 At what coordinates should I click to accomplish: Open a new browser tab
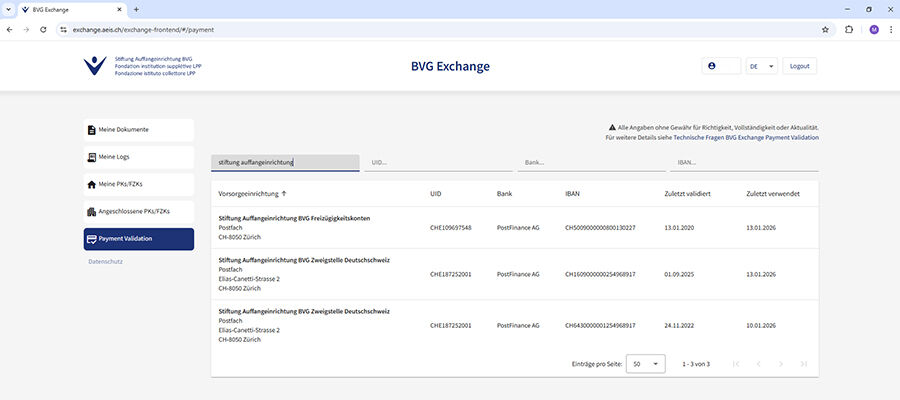(136, 9)
